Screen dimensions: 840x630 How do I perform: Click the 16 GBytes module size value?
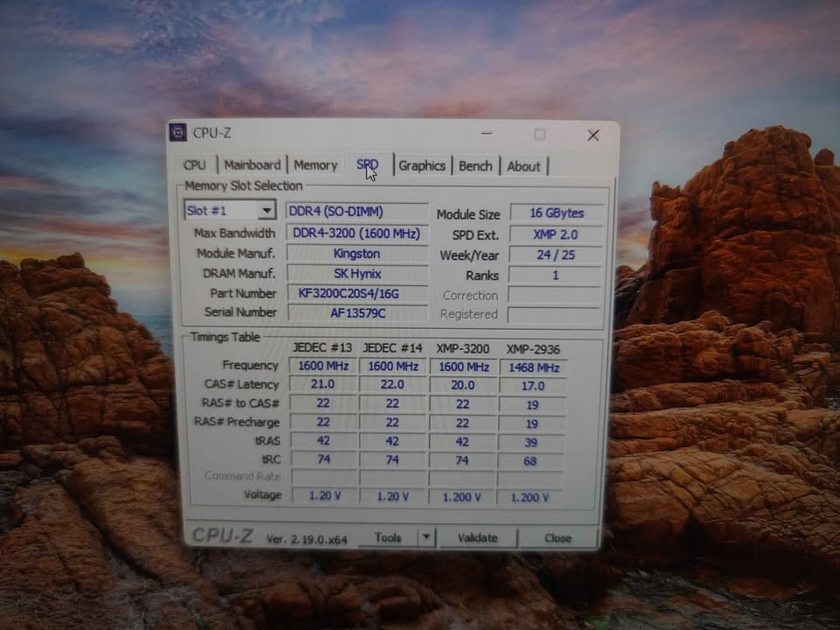click(x=556, y=213)
